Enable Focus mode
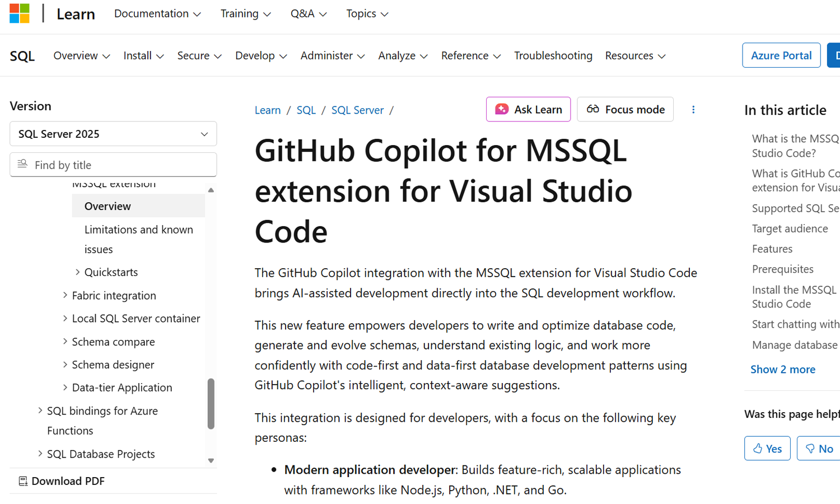 (625, 109)
